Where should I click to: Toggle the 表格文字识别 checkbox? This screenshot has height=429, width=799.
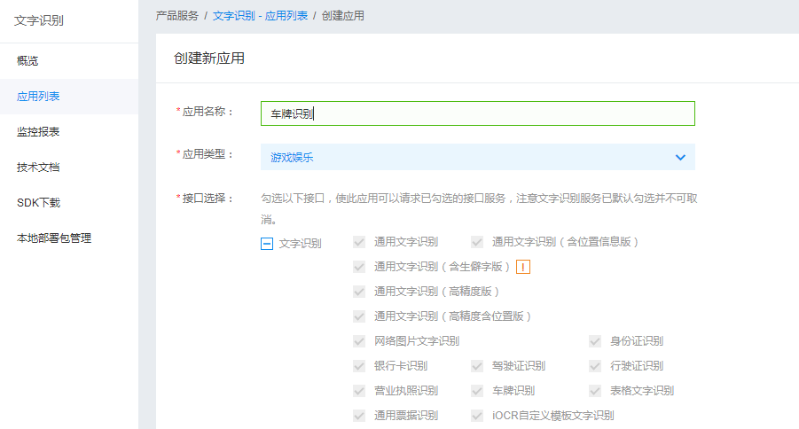click(x=595, y=391)
